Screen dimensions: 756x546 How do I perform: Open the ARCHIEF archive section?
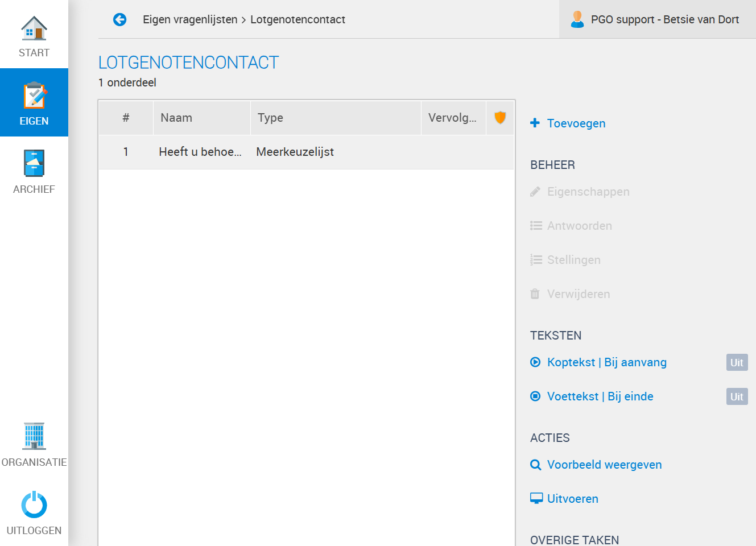34,171
